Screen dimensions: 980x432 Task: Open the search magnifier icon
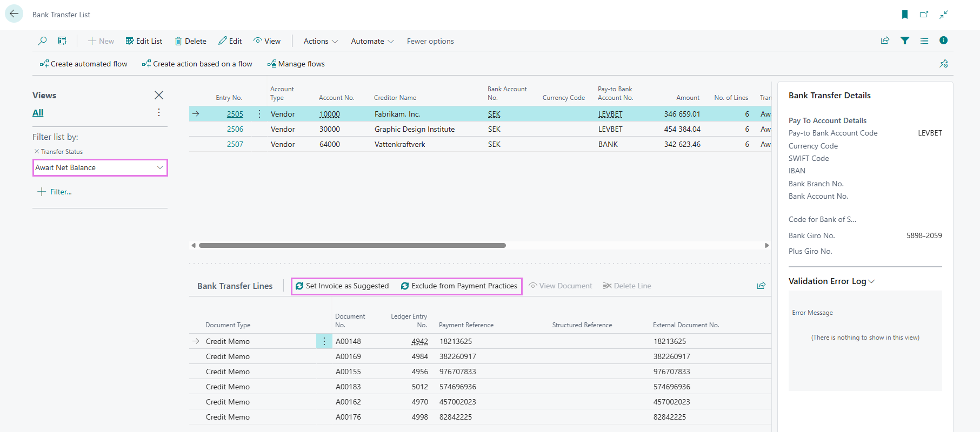point(42,41)
